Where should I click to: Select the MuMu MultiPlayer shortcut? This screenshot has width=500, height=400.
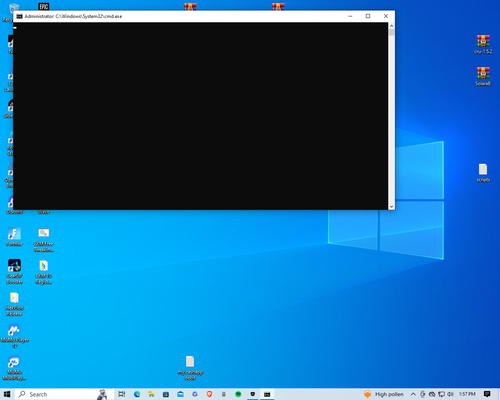coord(14,368)
